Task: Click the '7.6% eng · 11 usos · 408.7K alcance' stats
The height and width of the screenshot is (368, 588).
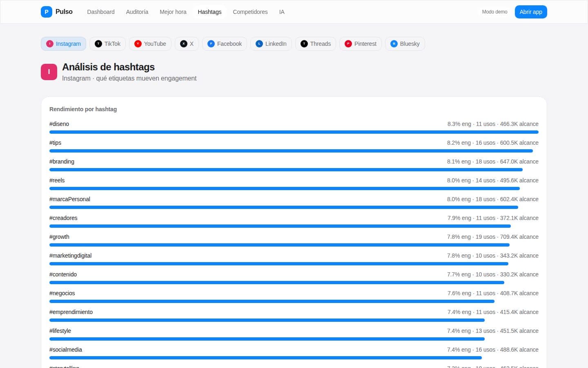Action: (x=493, y=293)
